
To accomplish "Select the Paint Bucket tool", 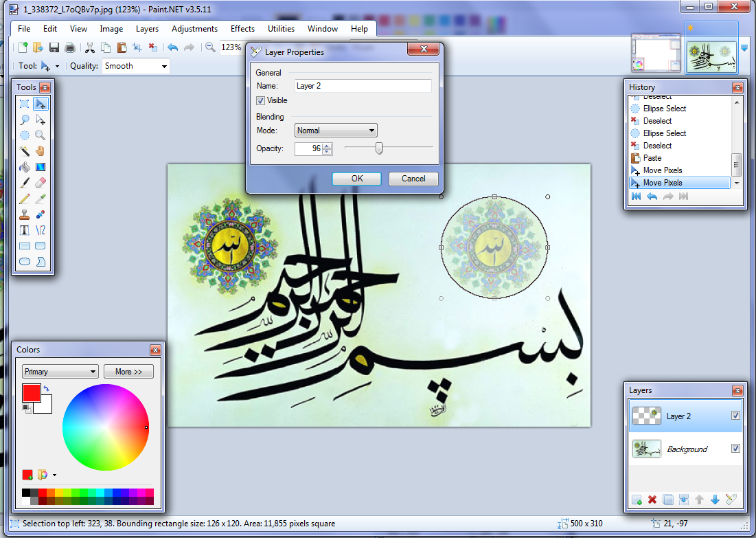I will [x=25, y=167].
